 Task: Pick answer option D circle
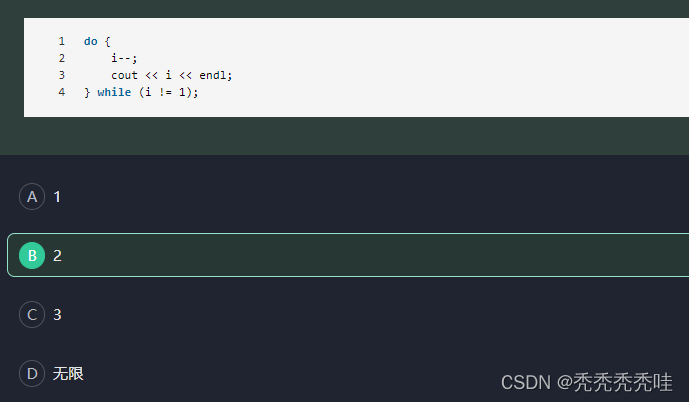point(32,373)
